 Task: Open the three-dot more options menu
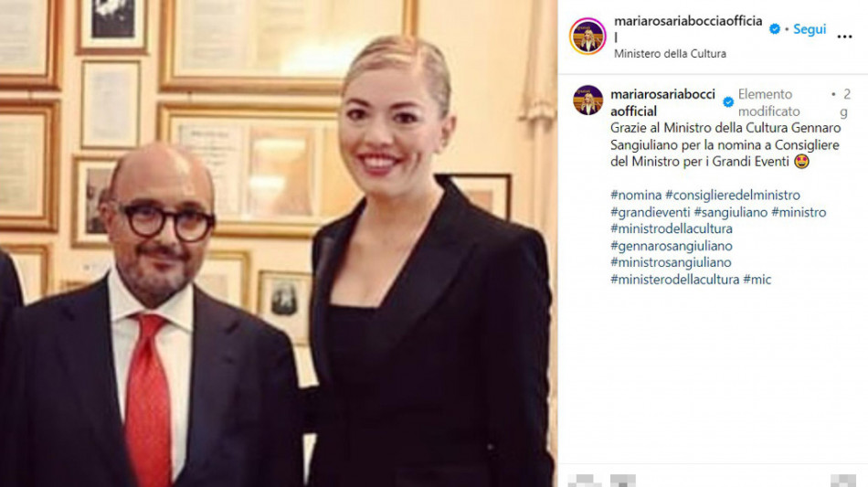click(x=844, y=37)
